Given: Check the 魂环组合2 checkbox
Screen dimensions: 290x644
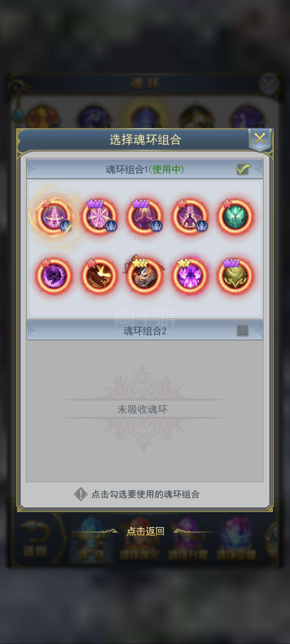Looking at the screenshot, I should [x=242, y=331].
